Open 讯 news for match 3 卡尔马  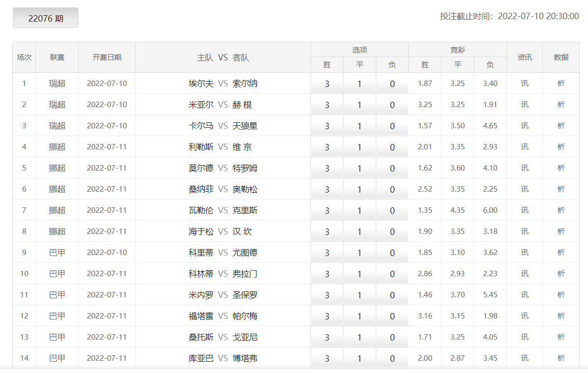click(525, 126)
